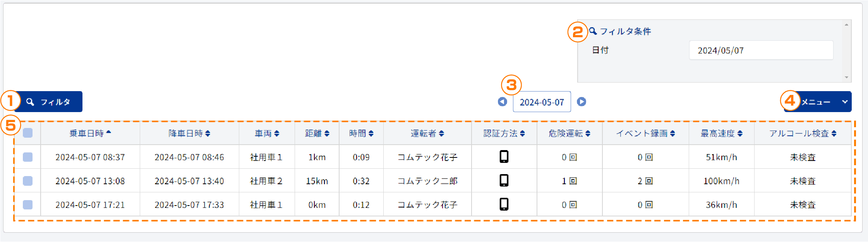868x242 pixels.
Task: Sort by 最高速度 column header
Action: pos(721,133)
